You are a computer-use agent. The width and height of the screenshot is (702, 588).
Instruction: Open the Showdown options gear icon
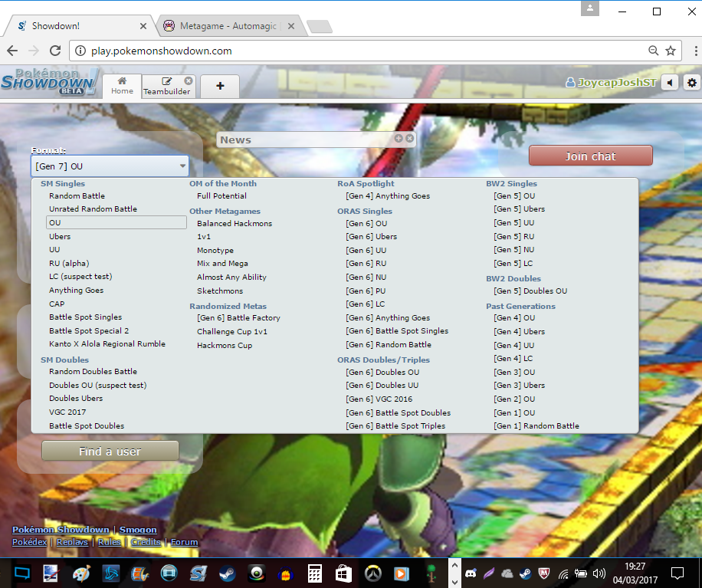tap(692, 83)
